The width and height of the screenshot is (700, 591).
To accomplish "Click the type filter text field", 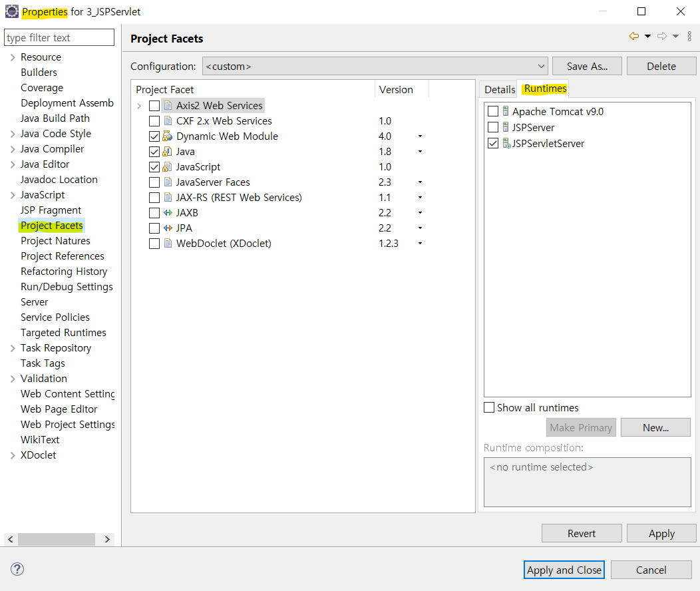I will (59, 37).
